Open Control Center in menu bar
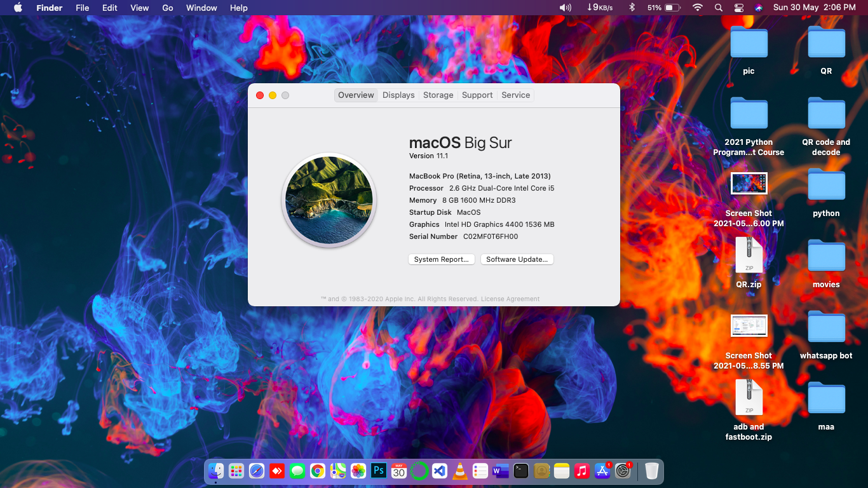The height and width of the screenshot is (488, 868). pyautogui.click(x=738, y=8)
